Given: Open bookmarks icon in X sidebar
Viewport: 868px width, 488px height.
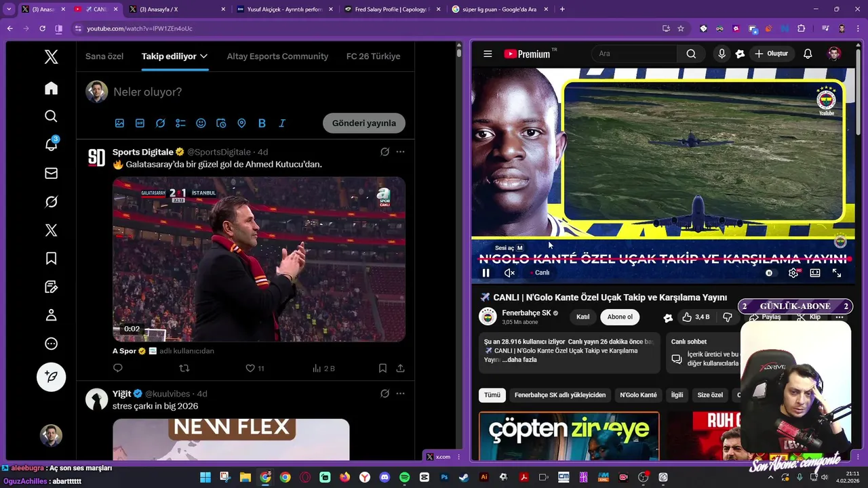Looking at the screenshot, I should (x=51, y=258).
